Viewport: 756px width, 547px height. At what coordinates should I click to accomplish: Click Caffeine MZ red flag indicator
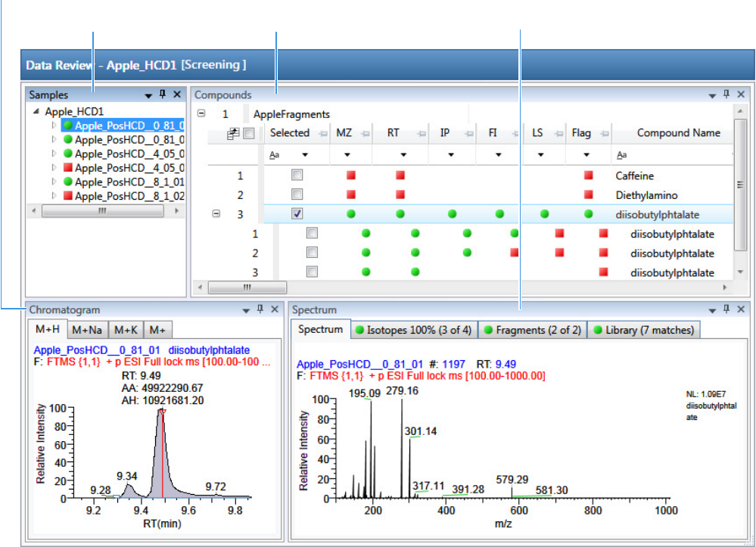click(x=351, y=176)
